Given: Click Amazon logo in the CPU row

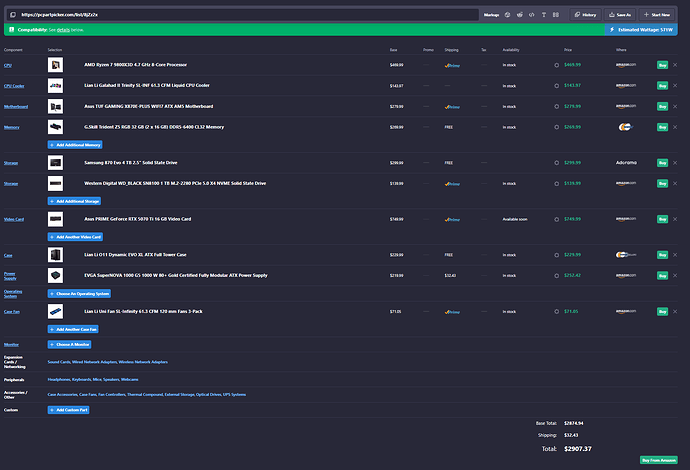Looking at the screenshot, I should click(x=626, y=65).
